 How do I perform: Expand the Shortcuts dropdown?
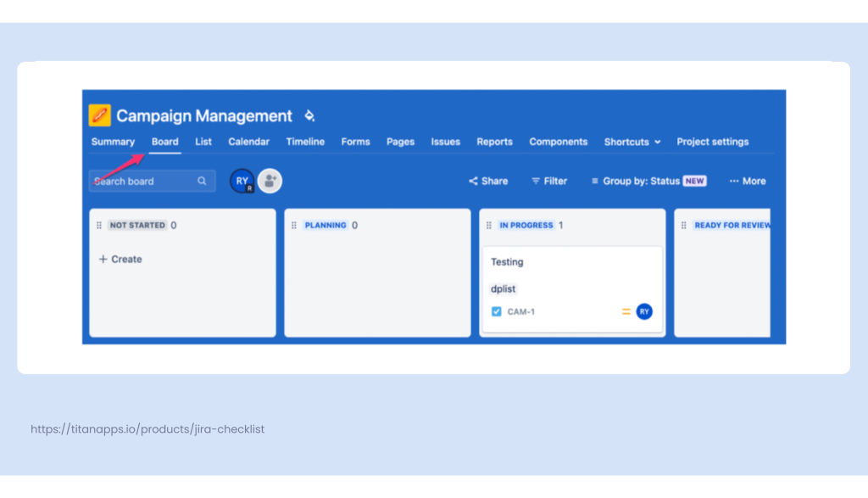coord(632,142)
